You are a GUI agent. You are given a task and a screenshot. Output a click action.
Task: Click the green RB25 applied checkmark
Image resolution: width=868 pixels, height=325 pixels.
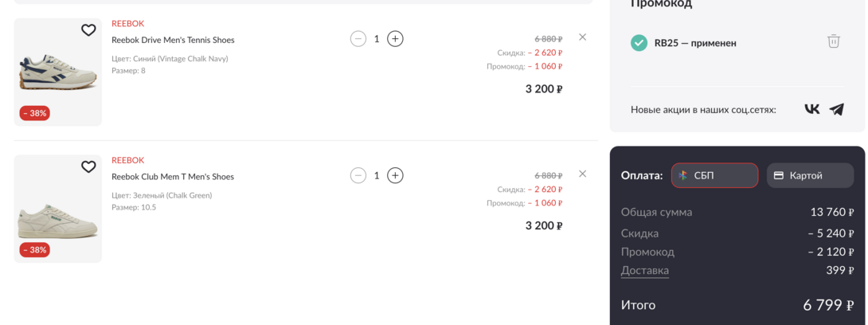(x=639, y=43)
